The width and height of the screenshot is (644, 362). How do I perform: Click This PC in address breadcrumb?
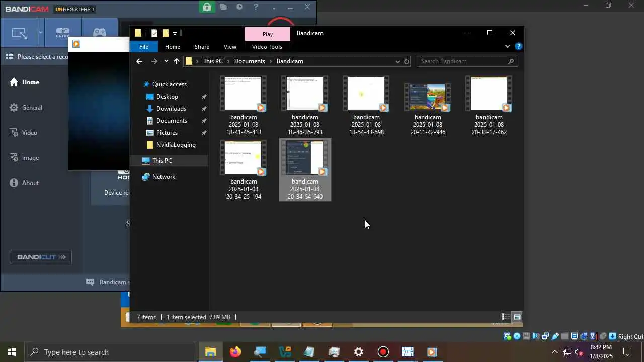coord(213,61)
